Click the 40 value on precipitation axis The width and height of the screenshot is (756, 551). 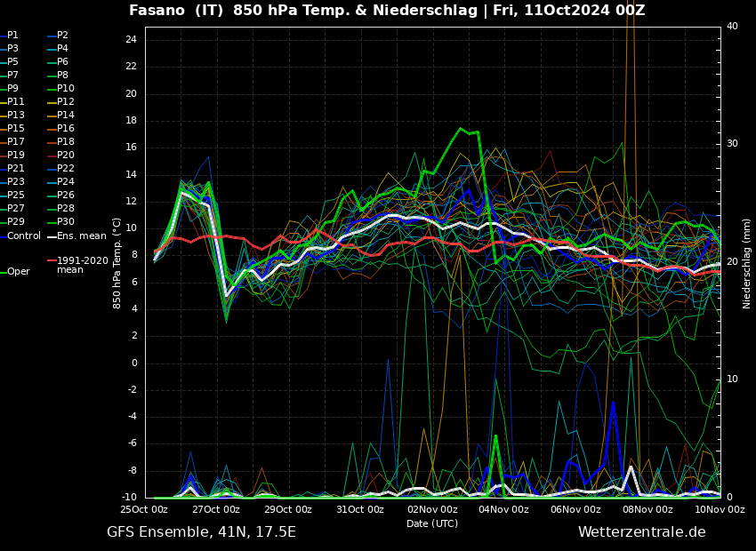pos(732,27)
